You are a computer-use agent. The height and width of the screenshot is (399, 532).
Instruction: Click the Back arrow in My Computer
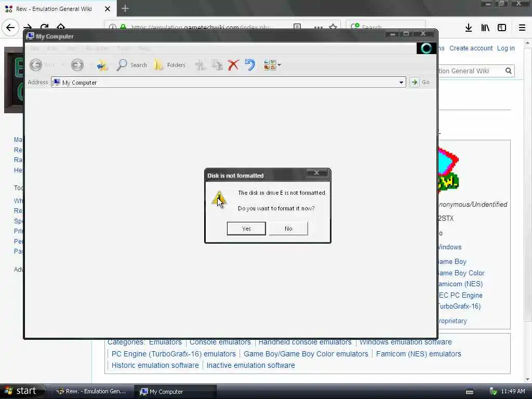[36, 65]
